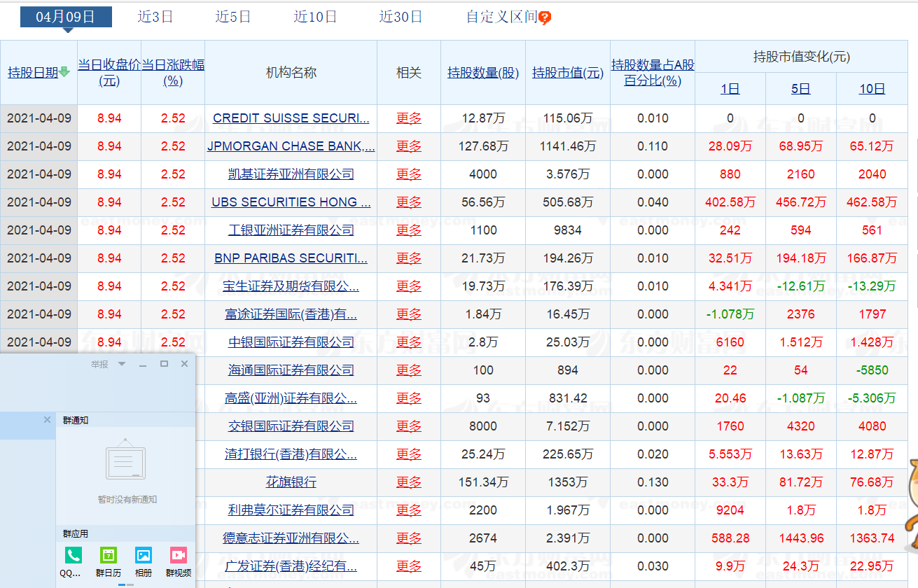Open CREDIT SUISSE SECURI... institution link
This screenshot has width=918, height=588.
pos(291,118)
